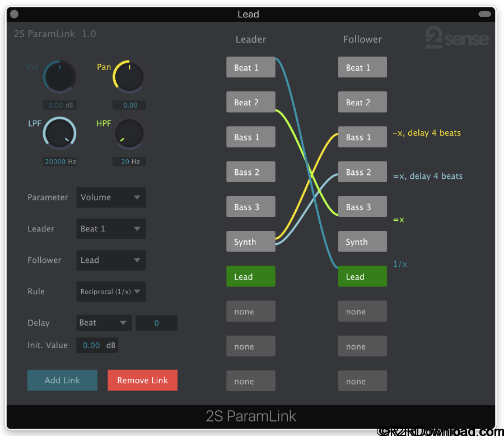Click the Leader column heading
This screenshot has height=436, width=504.
(251, 39)
